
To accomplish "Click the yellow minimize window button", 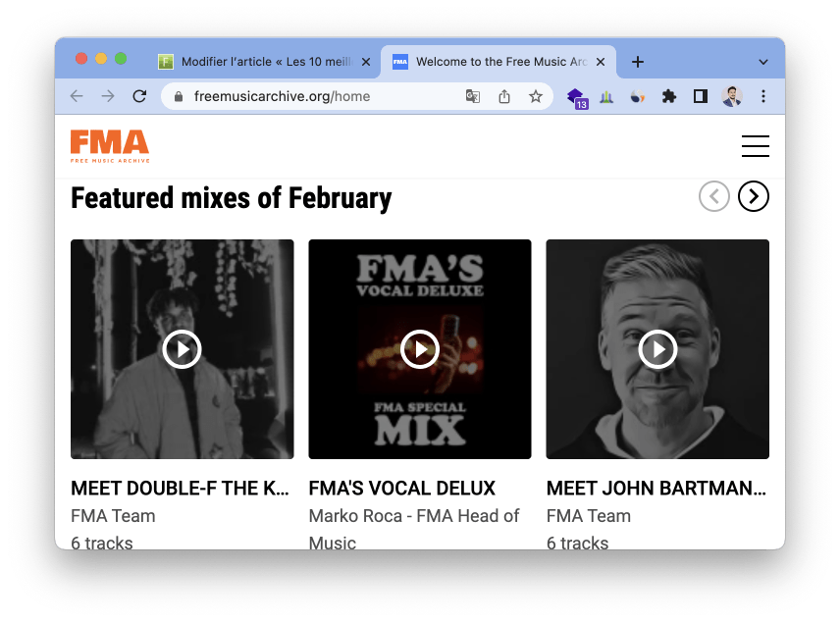I will pos(101,59).
